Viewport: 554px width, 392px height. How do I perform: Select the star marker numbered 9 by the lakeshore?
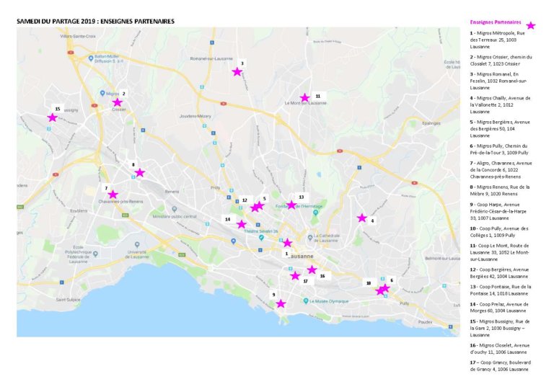pos(281,303)
